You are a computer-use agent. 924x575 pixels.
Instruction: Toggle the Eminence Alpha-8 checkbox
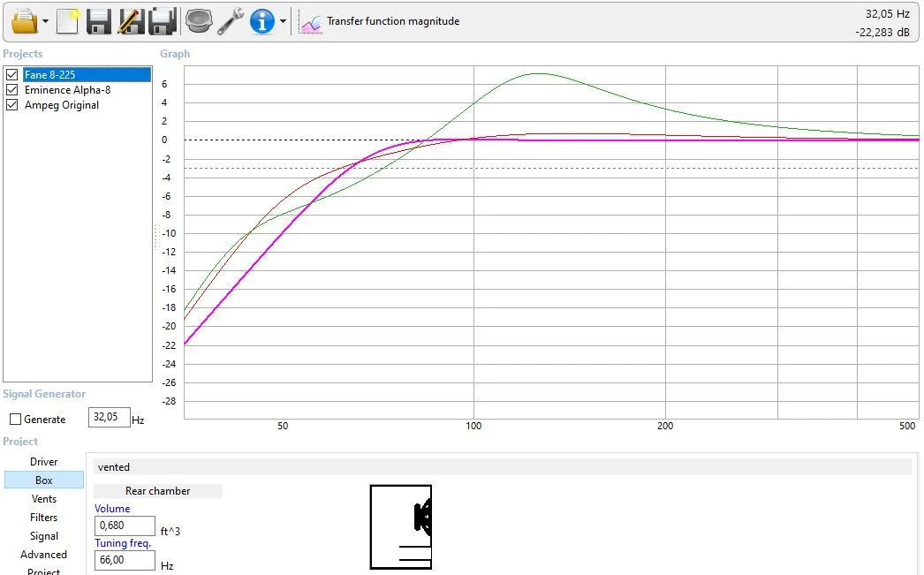tap(12, 90)
